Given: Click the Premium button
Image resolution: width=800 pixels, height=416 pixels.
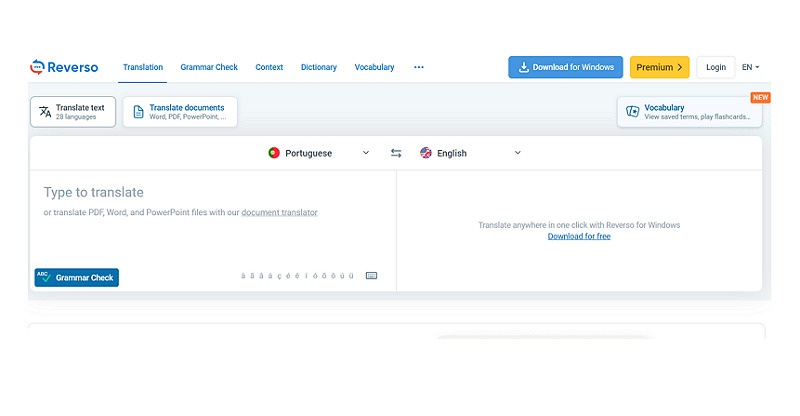Looking at the screenshot, I should click(659, 67).
